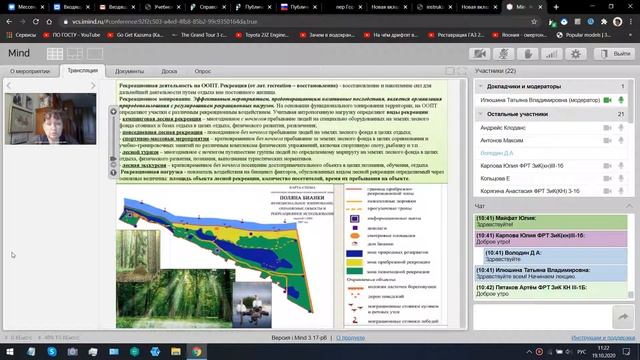Show next video with right arrow
The height and width of the screenshot is (360, 640).
93,85
